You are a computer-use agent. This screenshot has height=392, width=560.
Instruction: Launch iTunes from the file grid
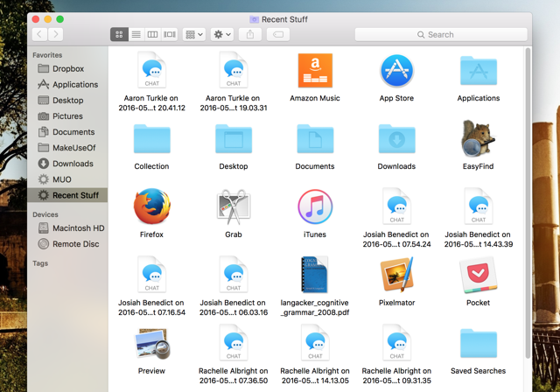point(314,207)
